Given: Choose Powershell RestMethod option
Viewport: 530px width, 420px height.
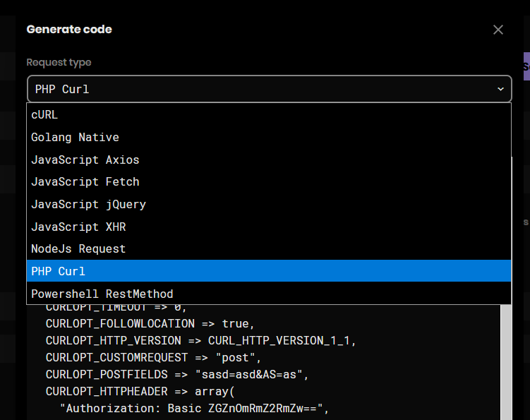Looking at the screenshot, I should 269,294.
